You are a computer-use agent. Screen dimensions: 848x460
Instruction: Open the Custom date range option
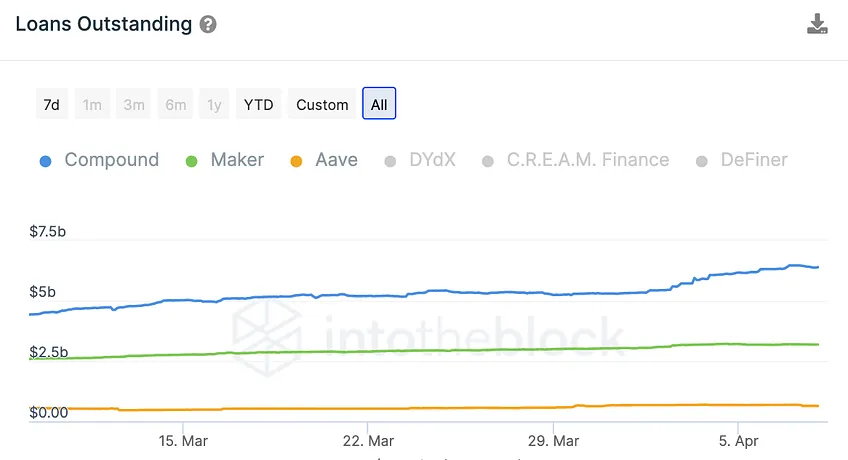[322, 104]
